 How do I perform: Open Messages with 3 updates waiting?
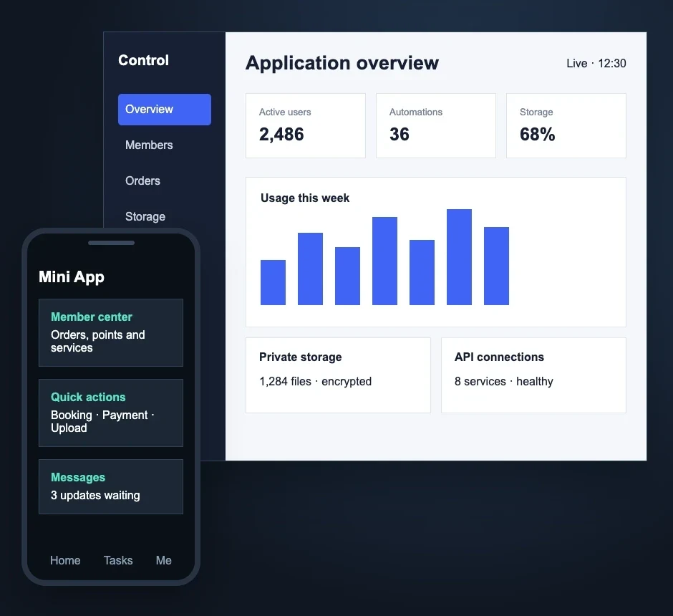pos(111,487)
